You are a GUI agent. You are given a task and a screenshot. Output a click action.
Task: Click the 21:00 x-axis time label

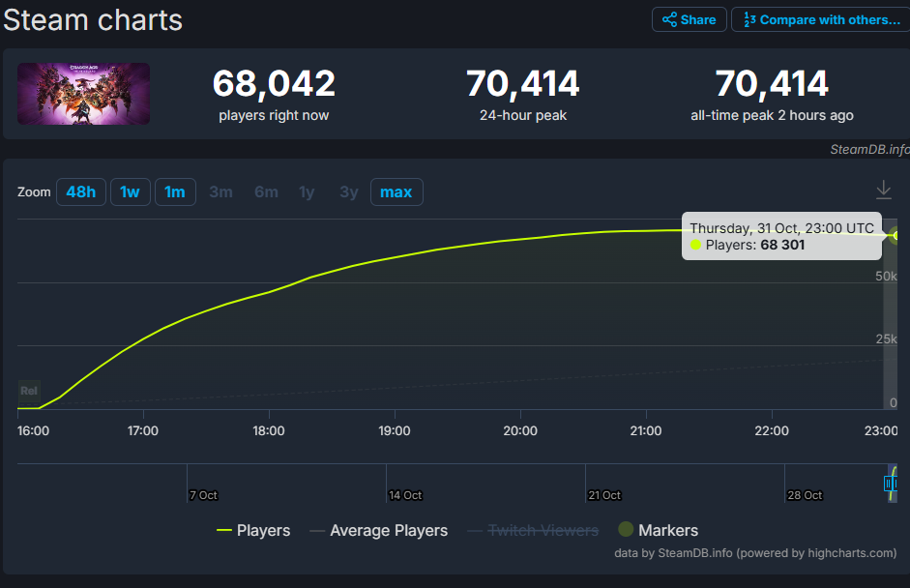click(x=646, y=430)
